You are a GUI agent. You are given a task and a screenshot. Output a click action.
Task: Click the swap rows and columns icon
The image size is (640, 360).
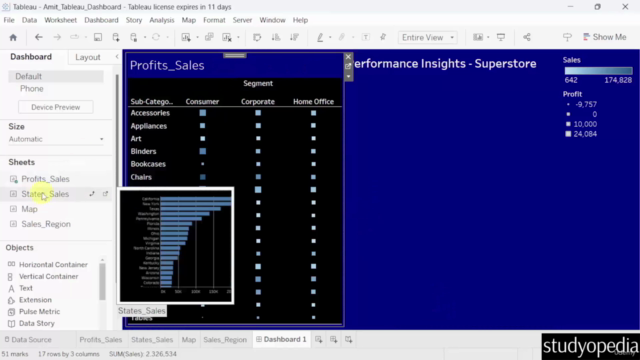click(257, 38)
